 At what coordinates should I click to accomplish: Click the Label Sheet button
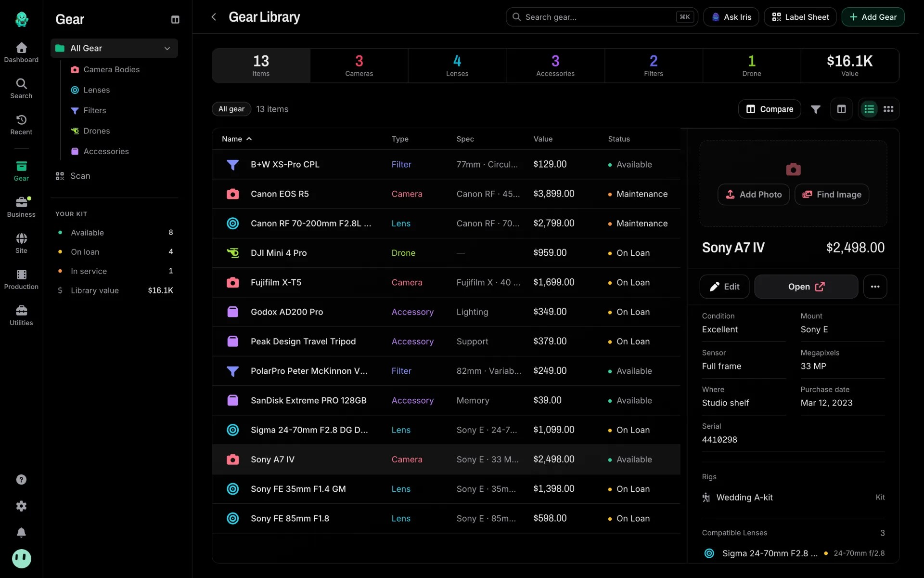[800, 17]
